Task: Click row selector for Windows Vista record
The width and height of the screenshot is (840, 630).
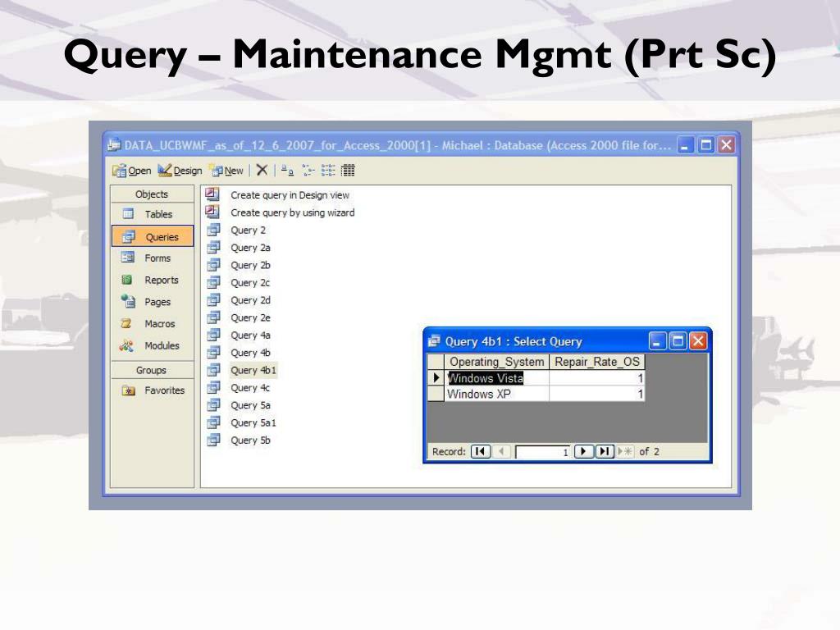Action: point(436,378)
